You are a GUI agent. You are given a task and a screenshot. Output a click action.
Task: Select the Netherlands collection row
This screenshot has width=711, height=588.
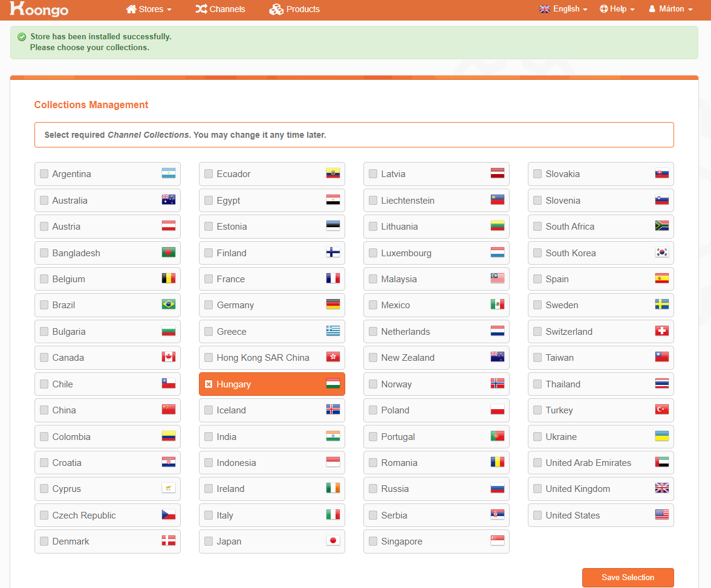pos(437,331)
